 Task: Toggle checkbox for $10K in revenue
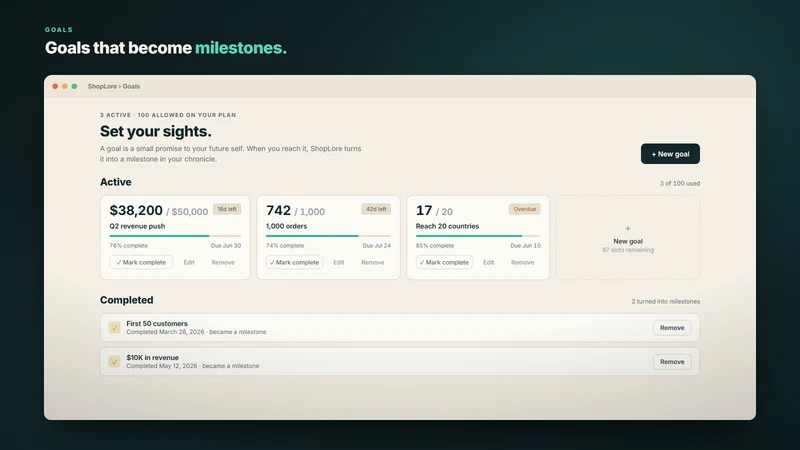[x=114, y=362]
